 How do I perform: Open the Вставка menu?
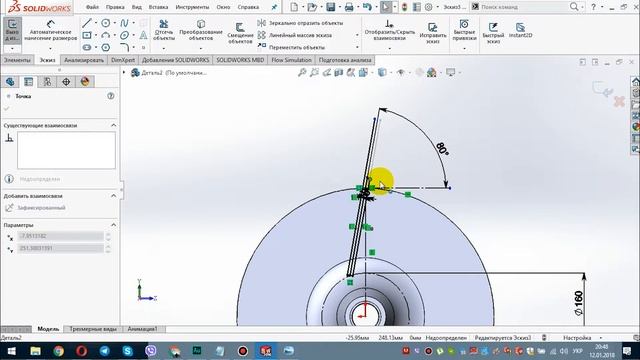pos(158,7)
